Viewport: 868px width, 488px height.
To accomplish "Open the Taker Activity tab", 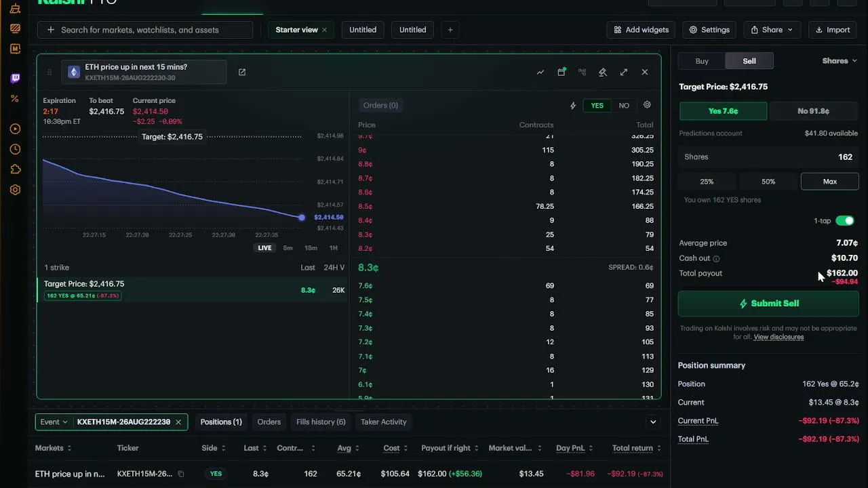I will [384, 422].
